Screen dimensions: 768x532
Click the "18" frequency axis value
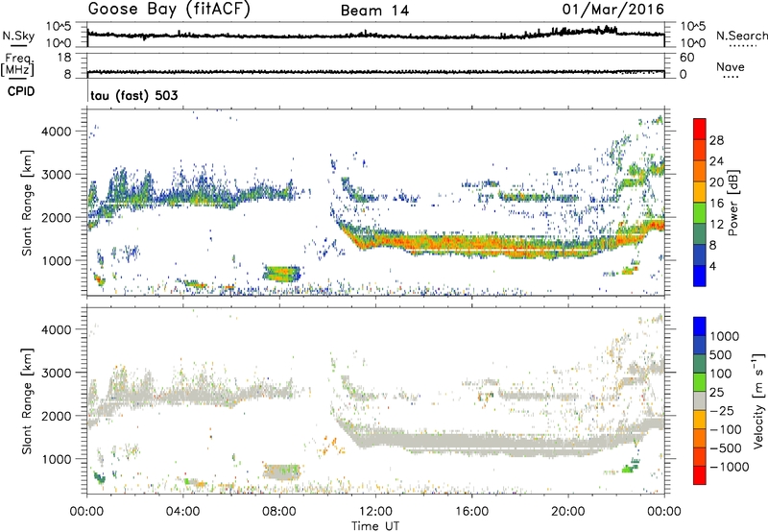tap(64, 58)
